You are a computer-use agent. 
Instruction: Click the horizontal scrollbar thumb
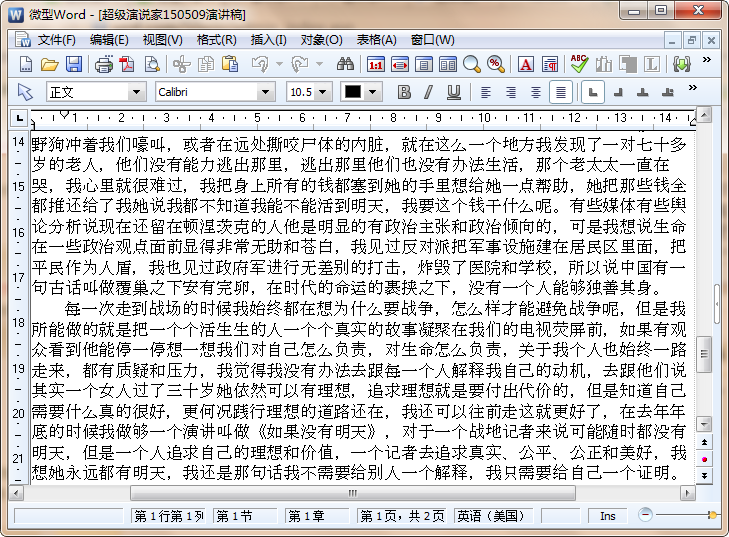coord(353,493)
